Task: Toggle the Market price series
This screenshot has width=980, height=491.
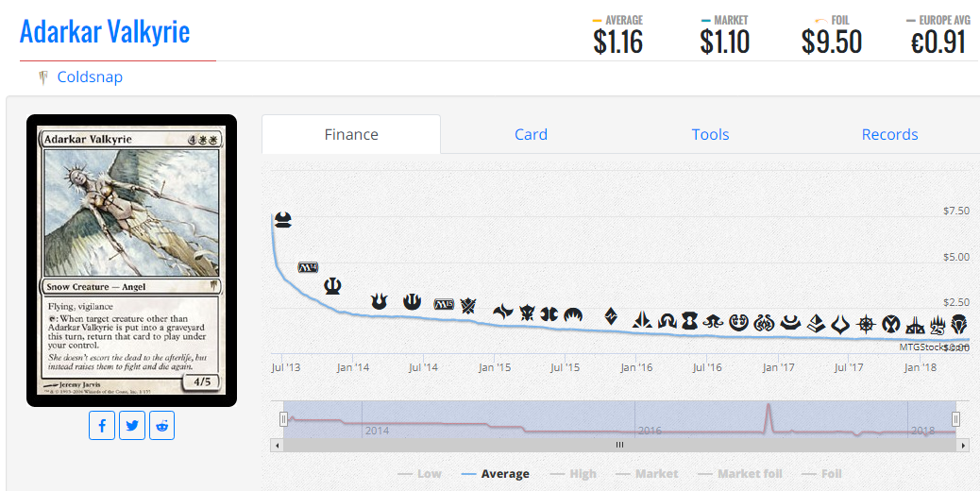Action: click(x=647, y=474)
